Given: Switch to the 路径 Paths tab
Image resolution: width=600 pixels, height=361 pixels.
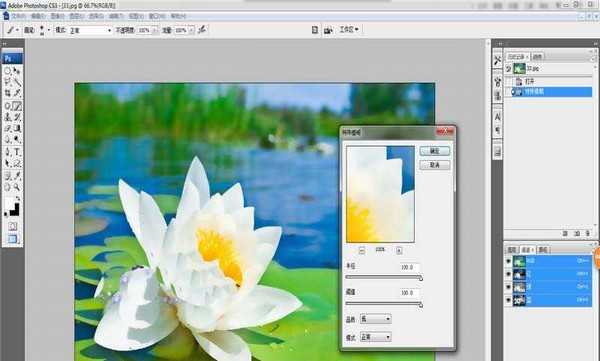Looking at the screenshot, I should point(543,250).
